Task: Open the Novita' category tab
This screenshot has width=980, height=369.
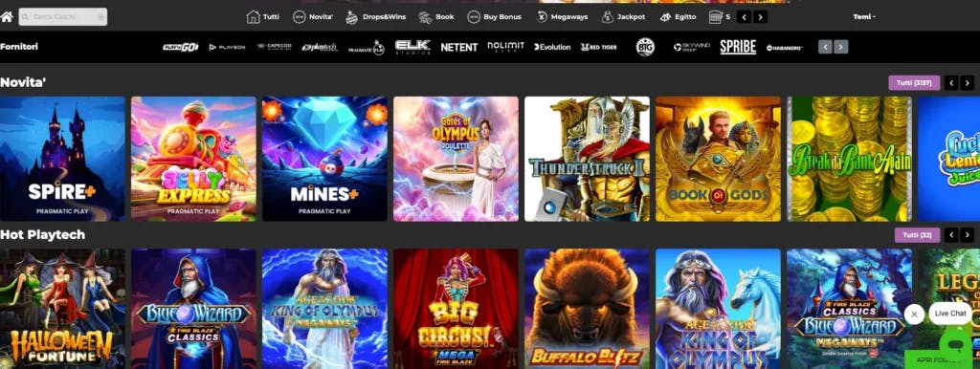Action: [313, 17]
